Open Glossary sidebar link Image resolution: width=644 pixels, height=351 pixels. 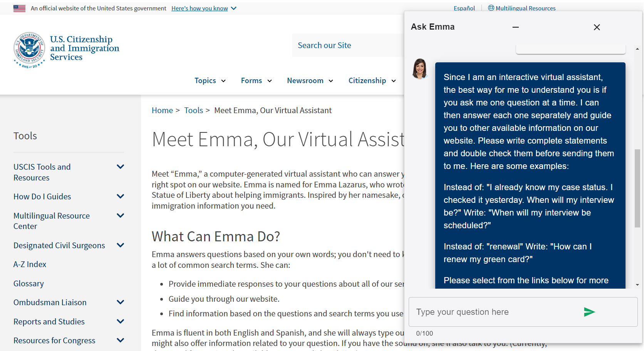click(x=29, y=284)
